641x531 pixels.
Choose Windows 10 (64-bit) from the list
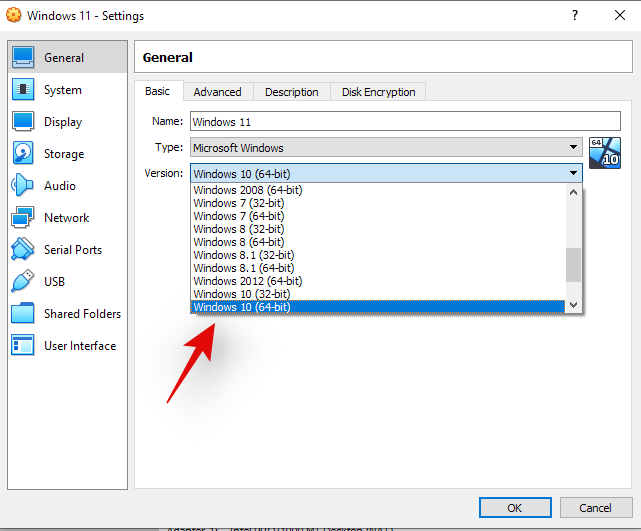coord(377,307)
